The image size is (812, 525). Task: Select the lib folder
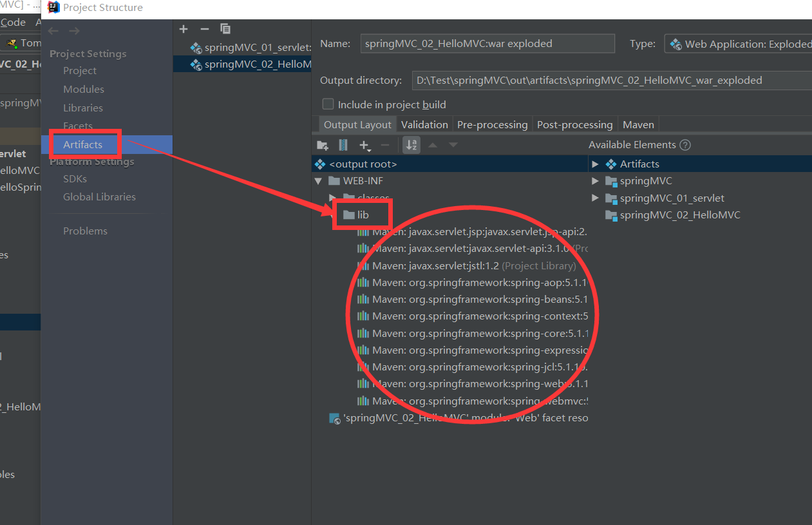pyautogui.click(x=363, y=215)
